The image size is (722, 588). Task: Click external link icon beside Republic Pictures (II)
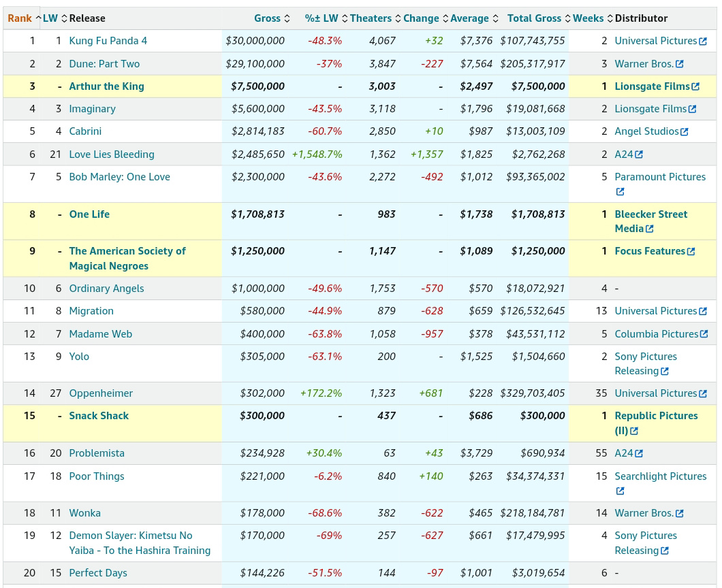point(634,431)
